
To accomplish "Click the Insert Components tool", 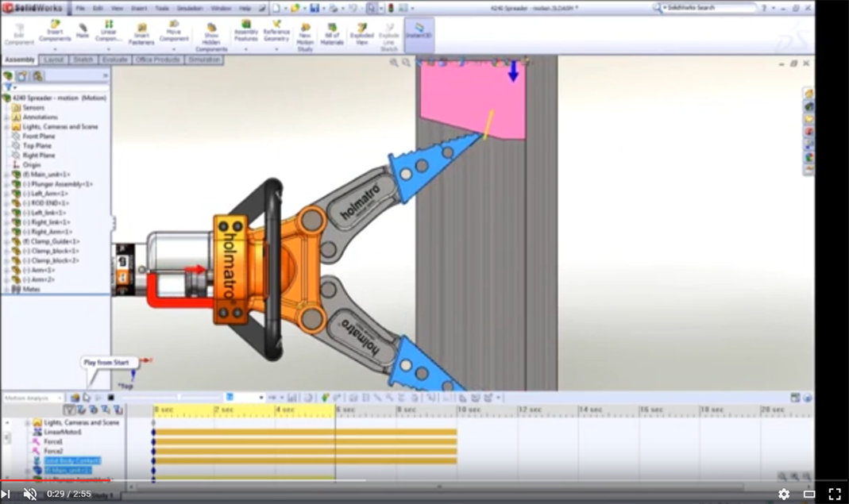I will [55, 32].
